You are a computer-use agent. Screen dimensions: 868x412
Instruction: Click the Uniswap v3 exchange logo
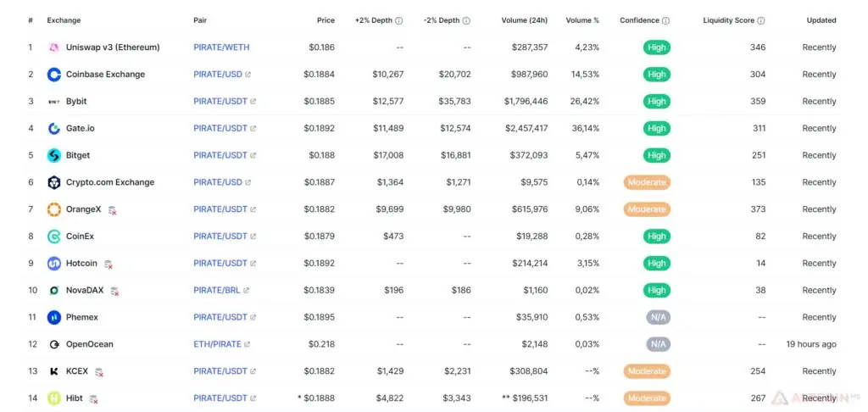[x=53, y=47]
